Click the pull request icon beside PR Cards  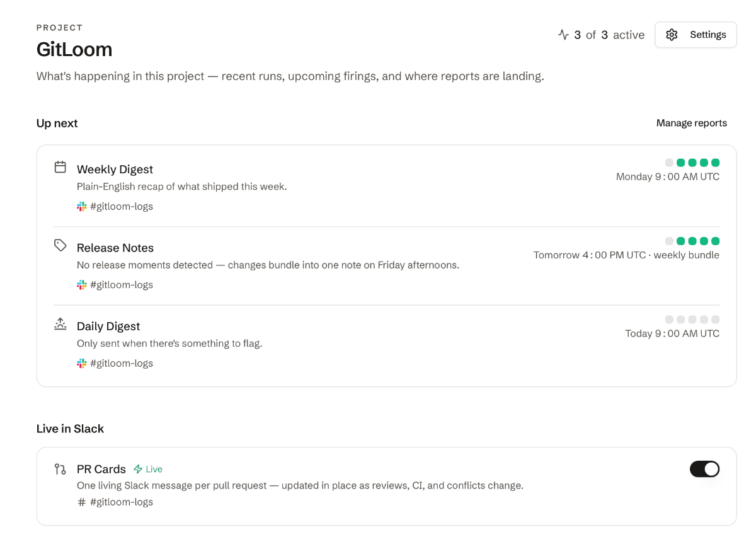60,469
